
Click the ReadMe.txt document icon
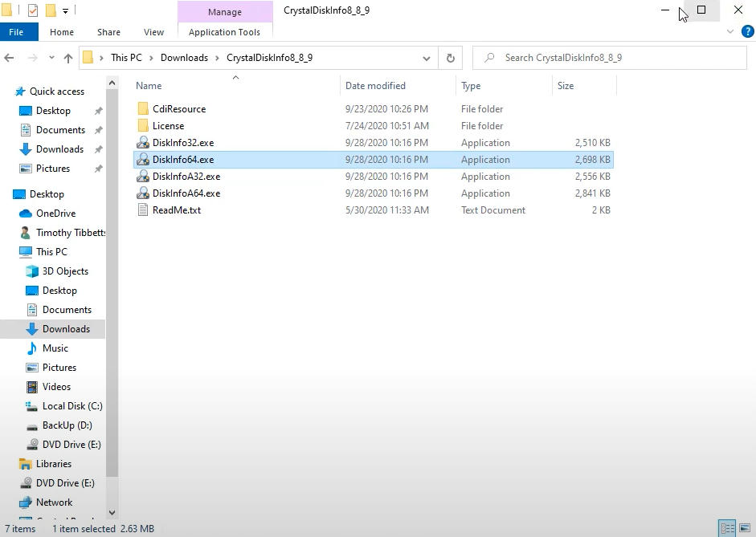(143, 210)
